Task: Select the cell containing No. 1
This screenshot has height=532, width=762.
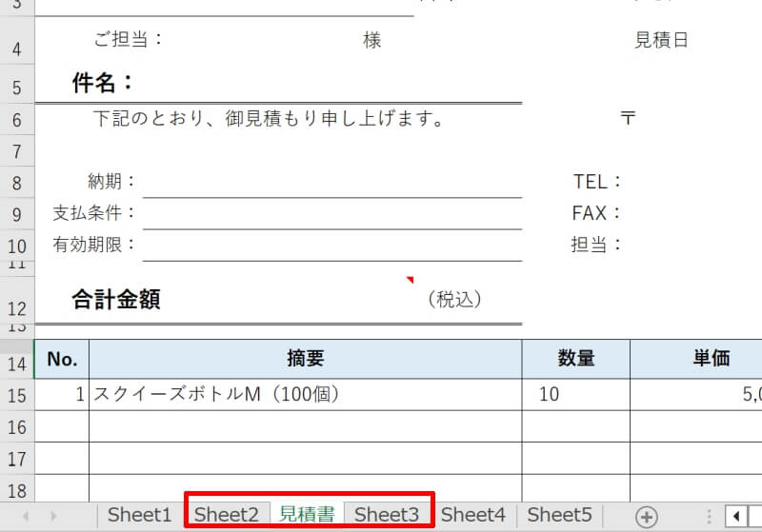Action: point(62,395)
